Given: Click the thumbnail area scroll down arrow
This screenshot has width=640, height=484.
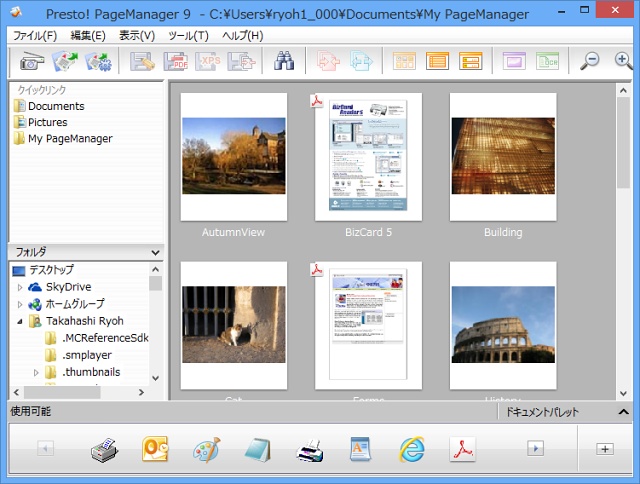Looking at the screenshot, I should [x=623, y=393].
